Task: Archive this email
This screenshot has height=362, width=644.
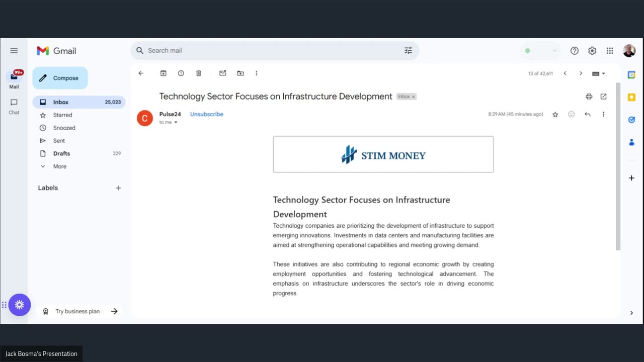Action: pyautogui.click(x=164, y=73)
